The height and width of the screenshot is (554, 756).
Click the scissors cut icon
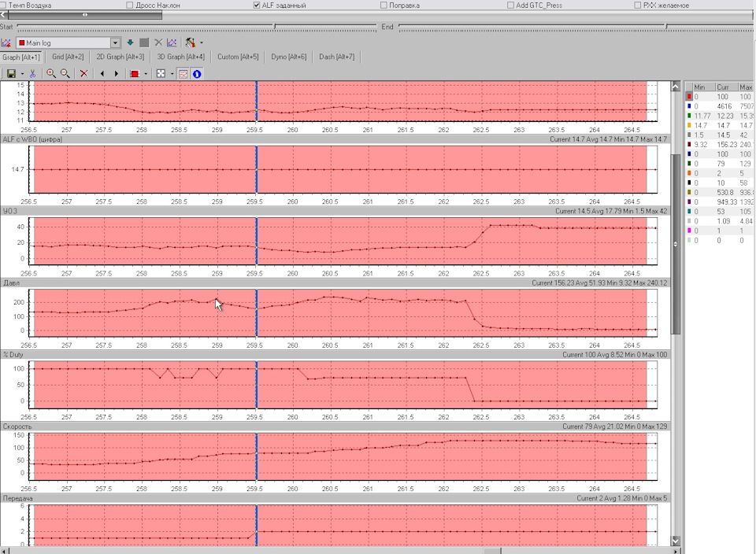point(33,73)
